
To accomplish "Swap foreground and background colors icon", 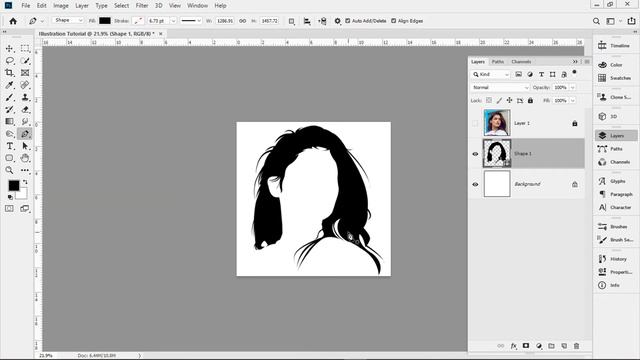I will [x=25, y=182].
